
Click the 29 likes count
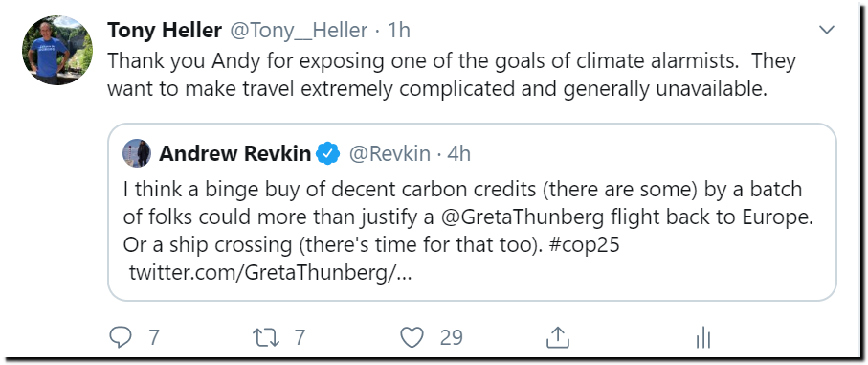coord(451,337)
